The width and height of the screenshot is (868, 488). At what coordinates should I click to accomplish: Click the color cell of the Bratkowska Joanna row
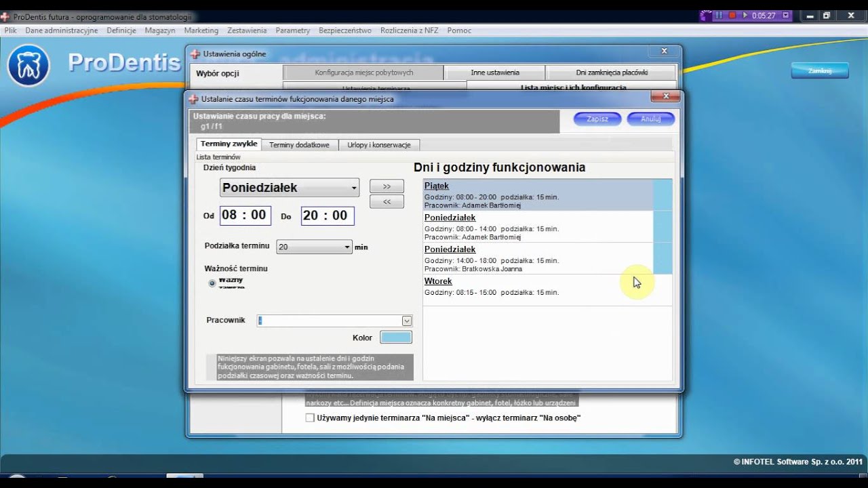point(663,258)
